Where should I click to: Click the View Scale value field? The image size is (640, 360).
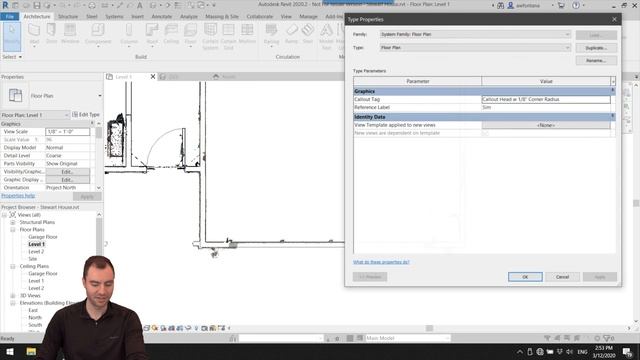67,131
